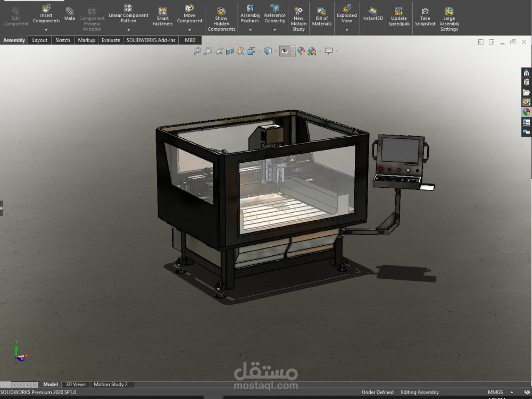The image size is (532, 399).
Task: Select the Model bottom tab
Action: [x=50, y=385]
